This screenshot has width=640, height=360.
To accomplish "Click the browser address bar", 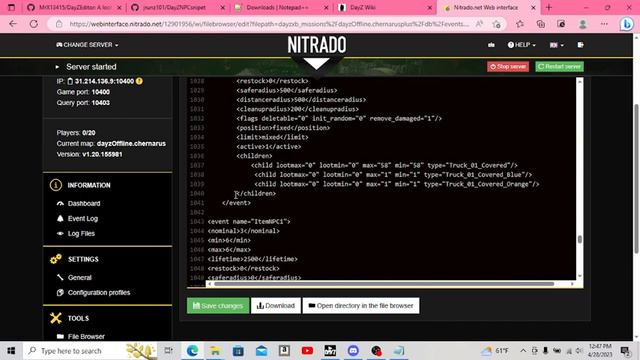I will coord(269,24).
